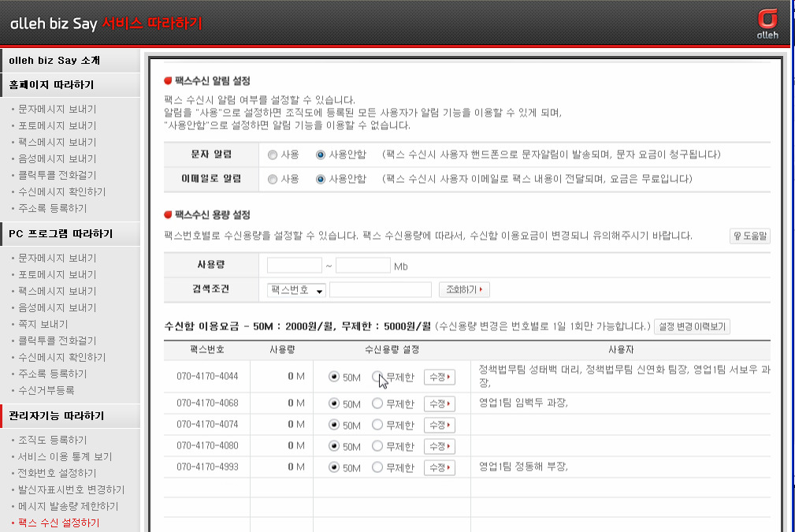The image size is (795, 532).
Task: Click 수정 for fax 070-4170-4044
Action: pyautogui.click(x=440, y=377)
